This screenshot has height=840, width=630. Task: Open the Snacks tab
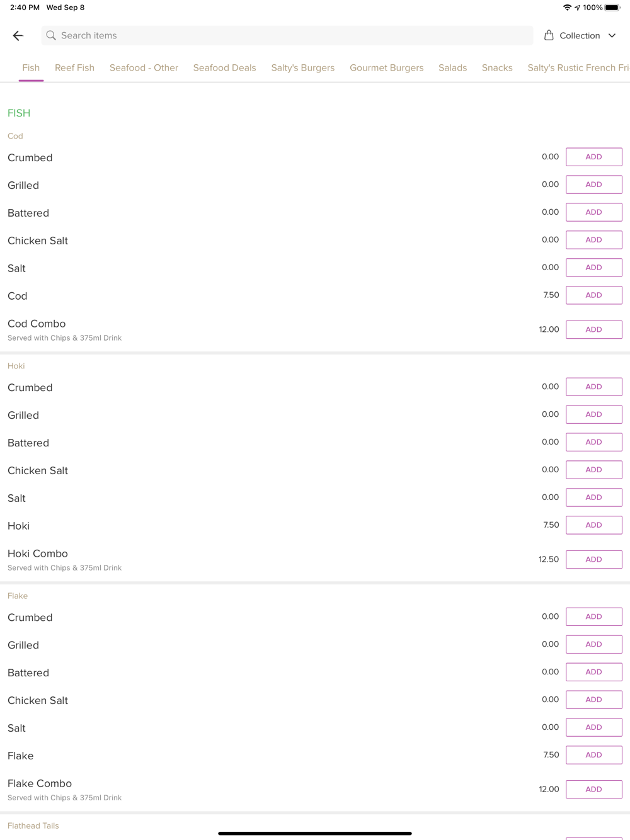point(497,68)
